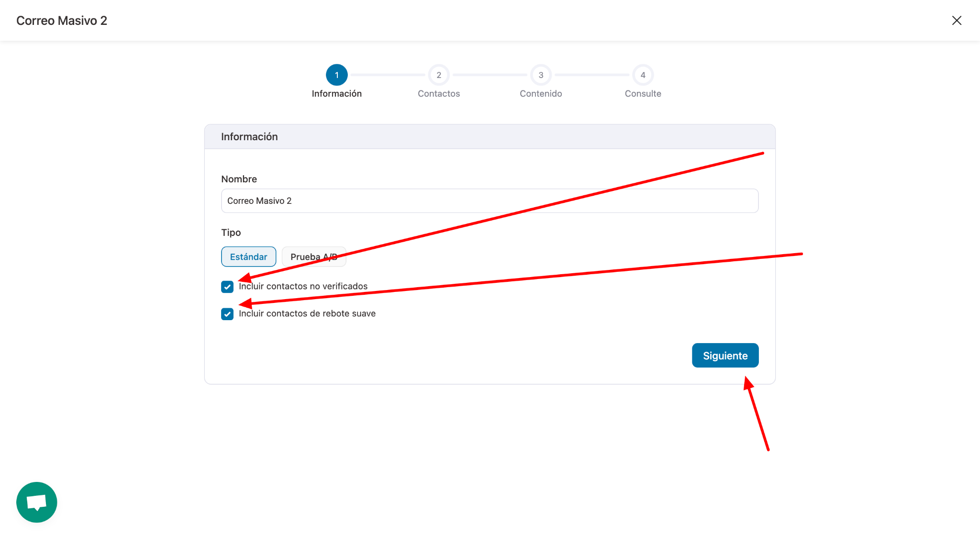The height and width of the screenshot is (536, 980).
Task: Jump to step 4 circle
Action: [643, 75]
